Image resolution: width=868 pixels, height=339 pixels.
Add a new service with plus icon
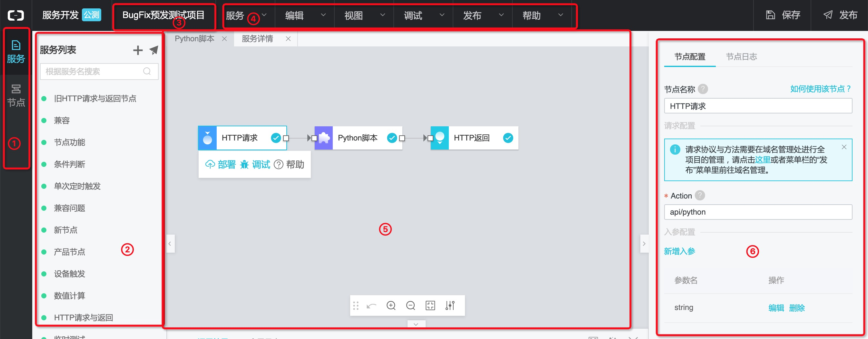pyautogui.click(x=138, y=50)
